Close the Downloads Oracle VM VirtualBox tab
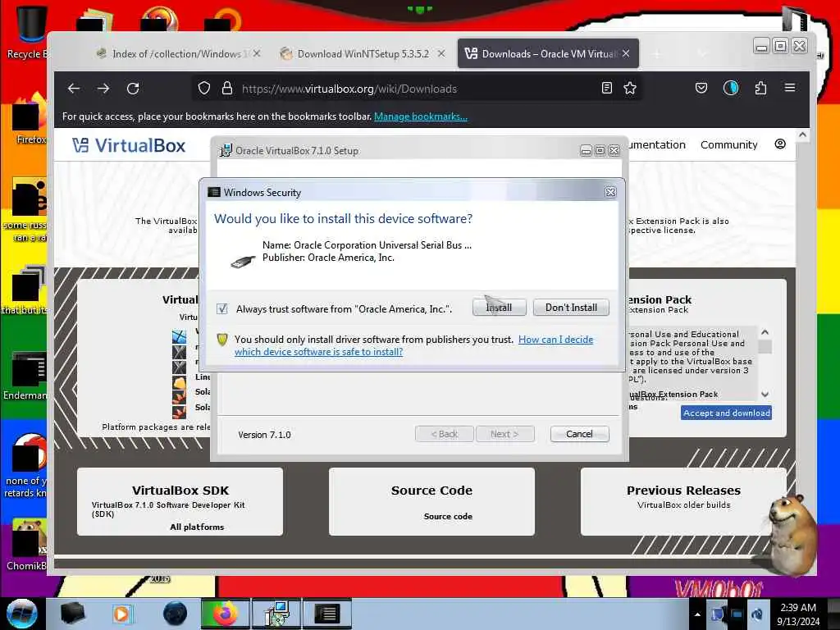This screenshot has width=840, height=630. pyautogui.click(x=626, y=53)
